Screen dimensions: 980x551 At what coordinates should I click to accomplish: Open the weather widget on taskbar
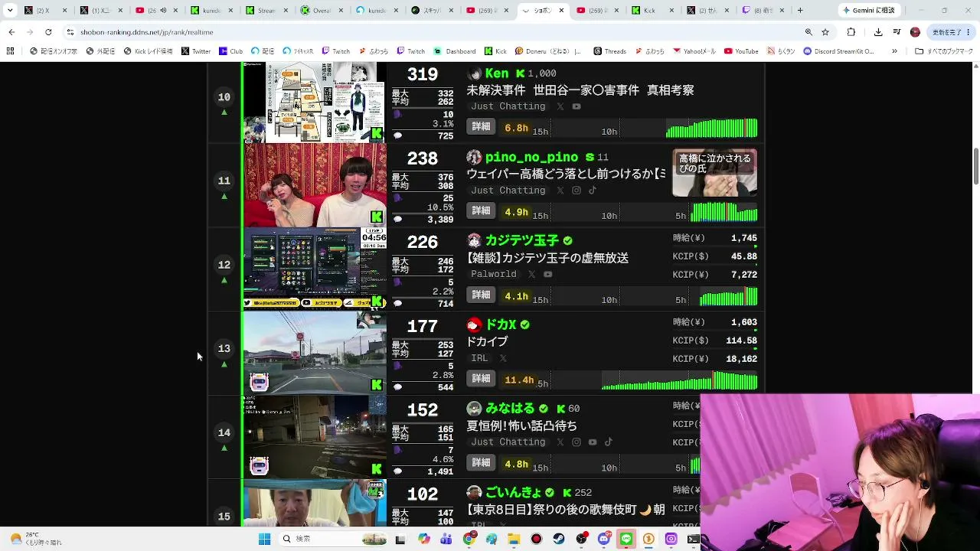coord(34,539)
